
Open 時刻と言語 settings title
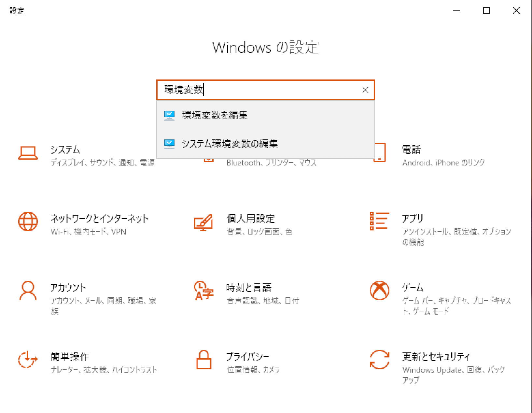(x=249, y=288)
